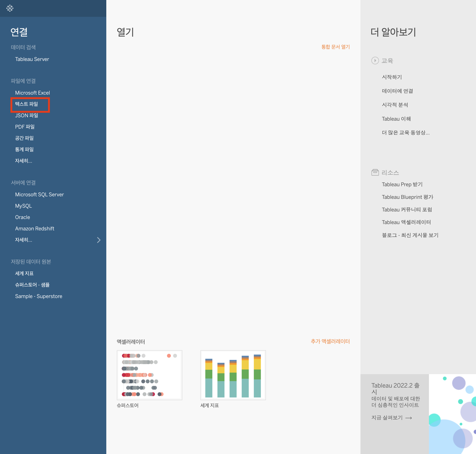Click the play icon beside 교육

[375, 61]
